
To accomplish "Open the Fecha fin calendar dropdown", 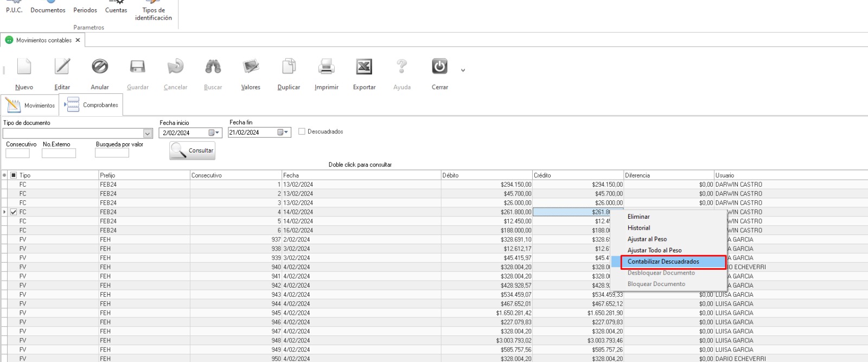I will [x=283, y=132].
